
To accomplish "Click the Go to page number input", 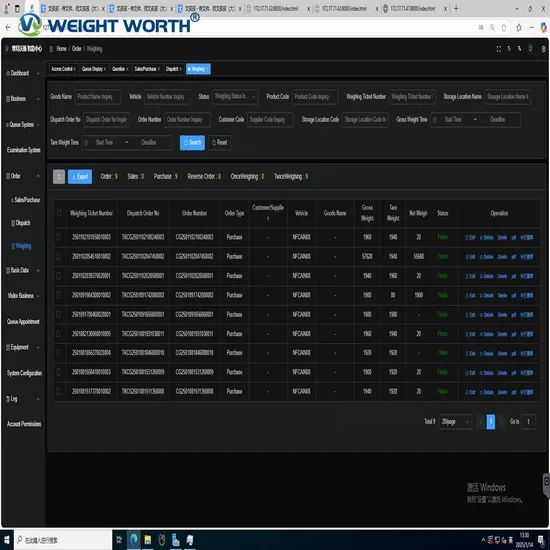I will (x=528, y=422).
